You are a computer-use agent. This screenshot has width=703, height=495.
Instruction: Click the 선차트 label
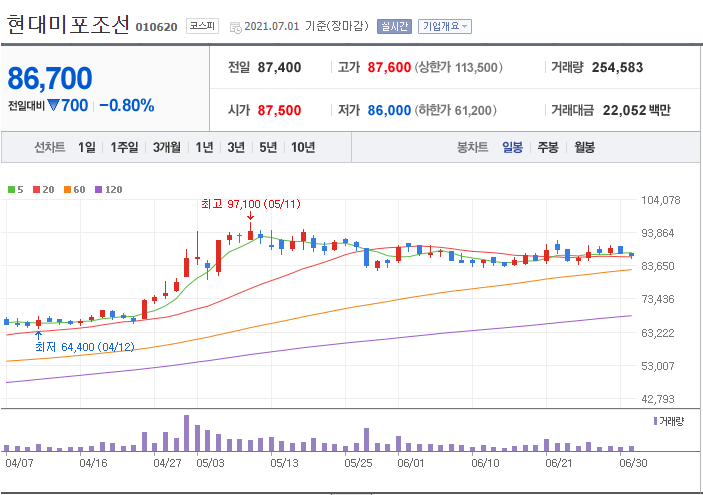[50, 147]
